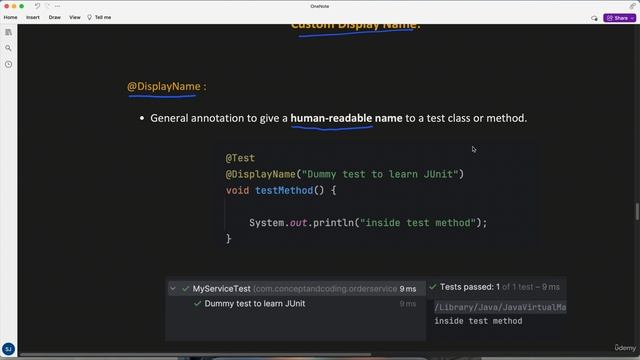Click the 'Tests passed: 1' status text

tap(470, 287)
